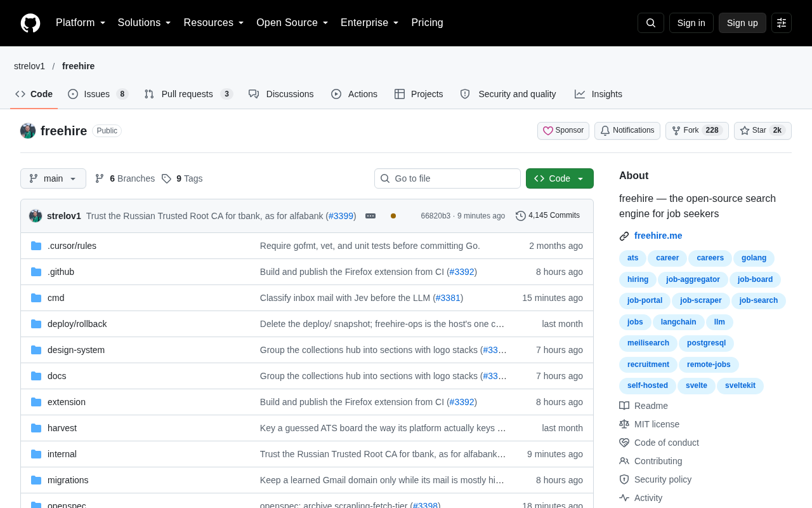Viewport: 812px width, 508px height.
Task: Click the folder icon for docs
Action: click(x=36, y=376)
